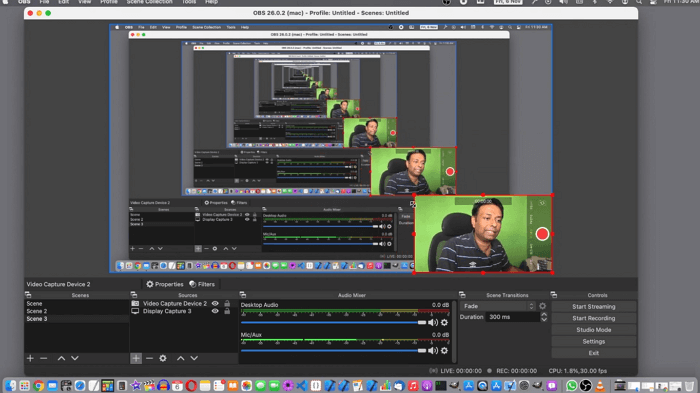This screenshot has width=700, height=393.
Task: Open the Help menu
Action: (212, 2)
